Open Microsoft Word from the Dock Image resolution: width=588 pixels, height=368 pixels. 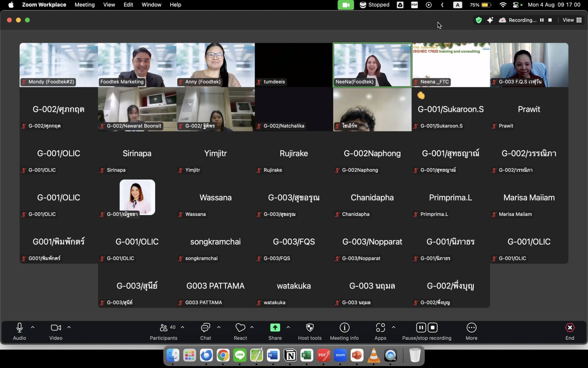(273, 355)
